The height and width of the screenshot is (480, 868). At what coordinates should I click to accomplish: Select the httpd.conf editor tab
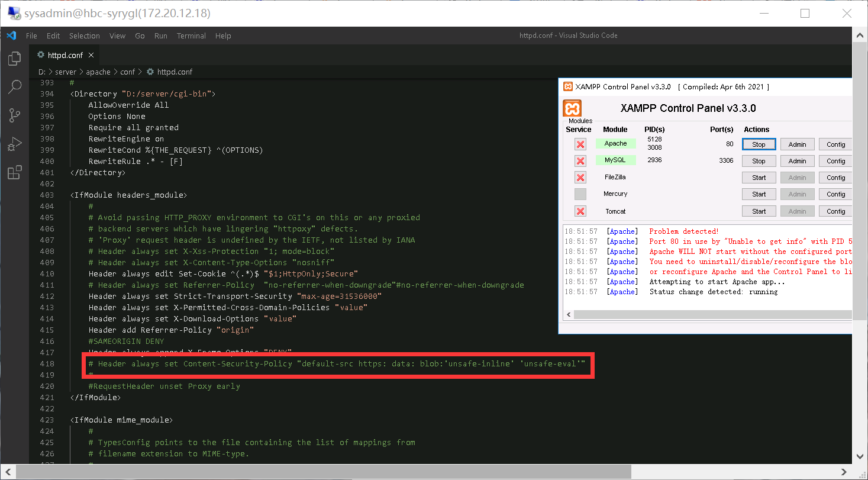pos(65,56)
